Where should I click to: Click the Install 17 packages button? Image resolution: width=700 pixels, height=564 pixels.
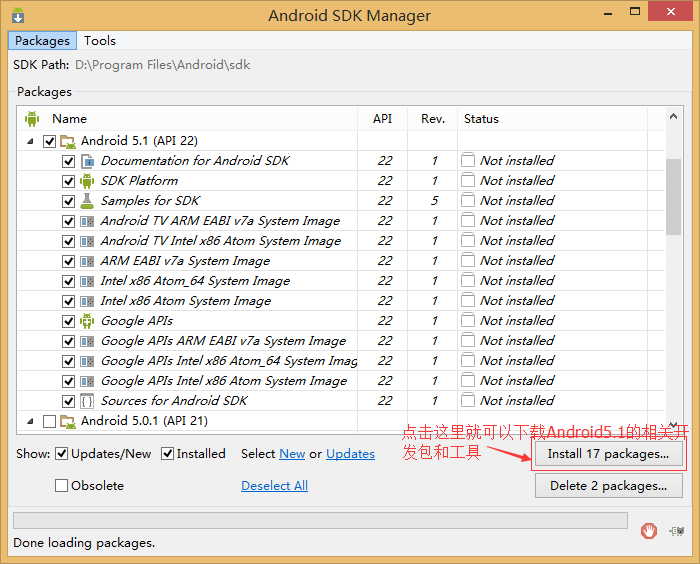tap(608, 454)
